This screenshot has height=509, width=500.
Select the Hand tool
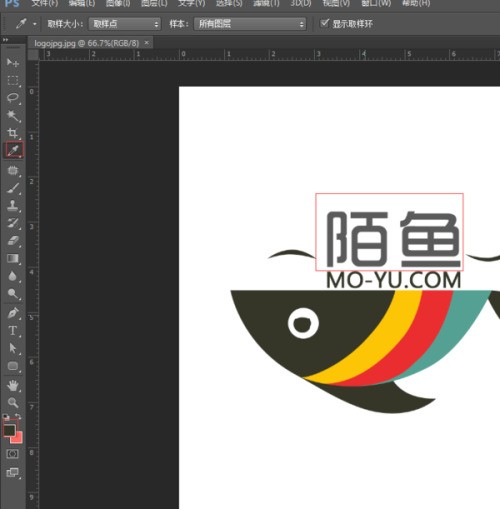[x=13, y=386]
